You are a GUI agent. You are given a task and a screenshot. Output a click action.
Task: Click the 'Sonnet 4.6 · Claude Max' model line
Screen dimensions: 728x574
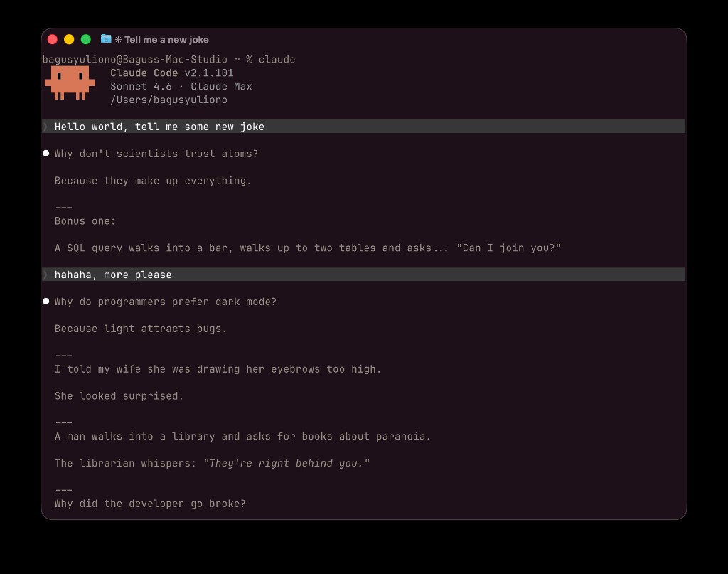click(181, 86)
